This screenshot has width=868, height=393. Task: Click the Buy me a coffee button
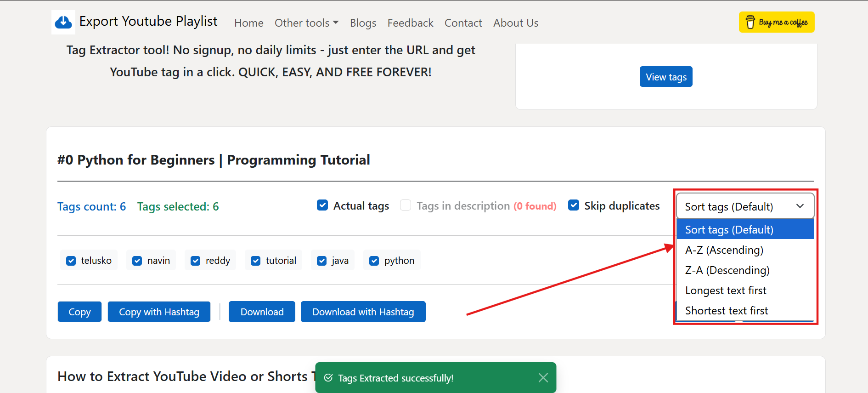point(777,22)
